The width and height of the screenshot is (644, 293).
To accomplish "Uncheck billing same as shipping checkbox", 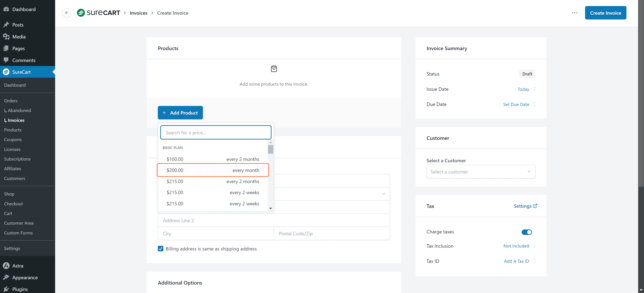I will tap(161, 249).
